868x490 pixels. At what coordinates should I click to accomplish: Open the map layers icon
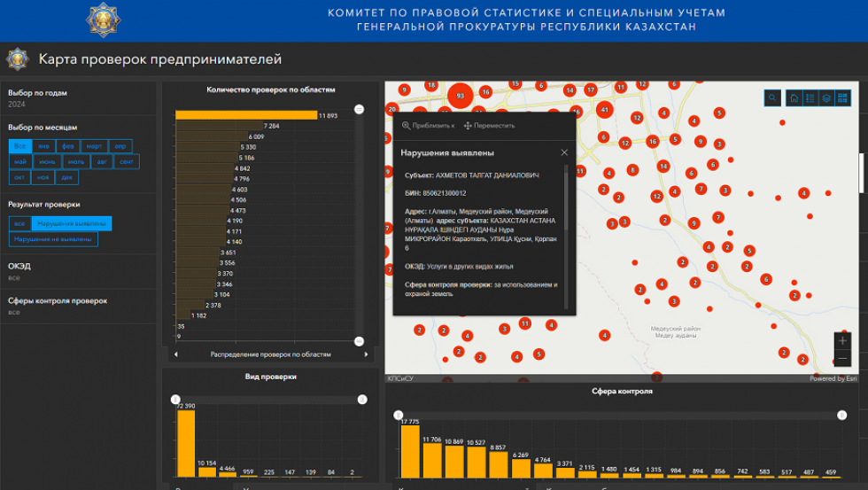[825, 98]
